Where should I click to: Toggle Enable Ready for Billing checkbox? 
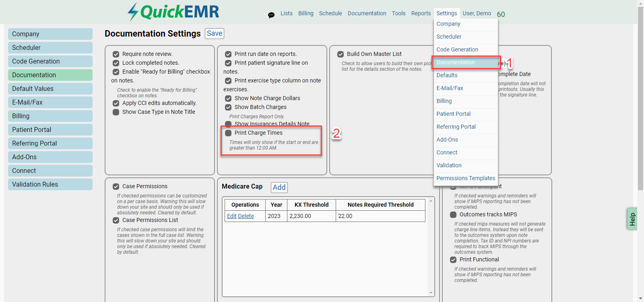tap(116, 72)
